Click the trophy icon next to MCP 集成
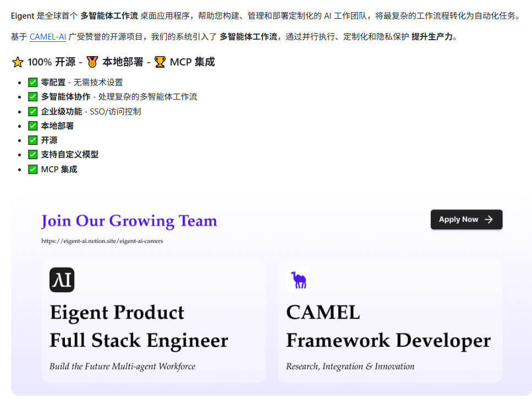The width and height of the screenshot is (532, 404). (160, 62)
